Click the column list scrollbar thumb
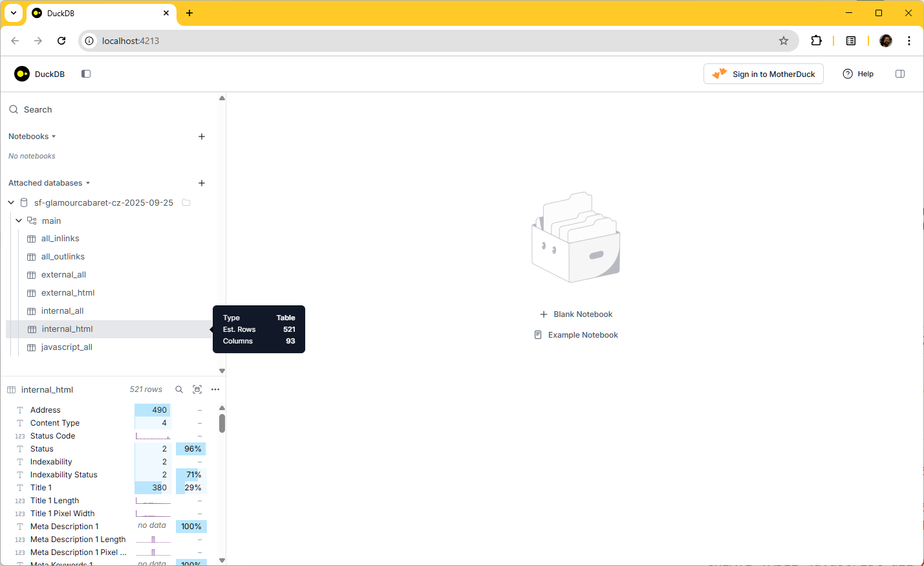The height and width of the screenshot is (566, 924). (222, 423)
